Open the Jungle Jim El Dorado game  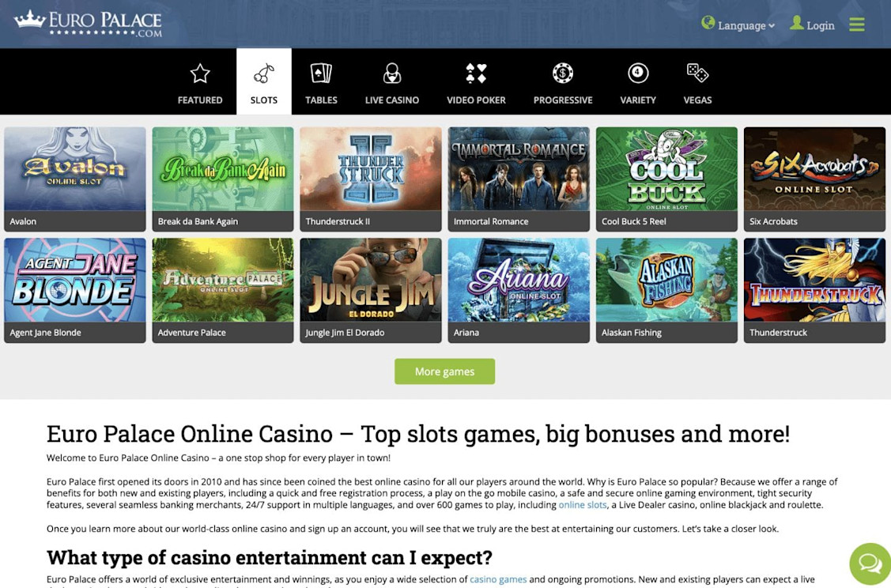(371, 290)
